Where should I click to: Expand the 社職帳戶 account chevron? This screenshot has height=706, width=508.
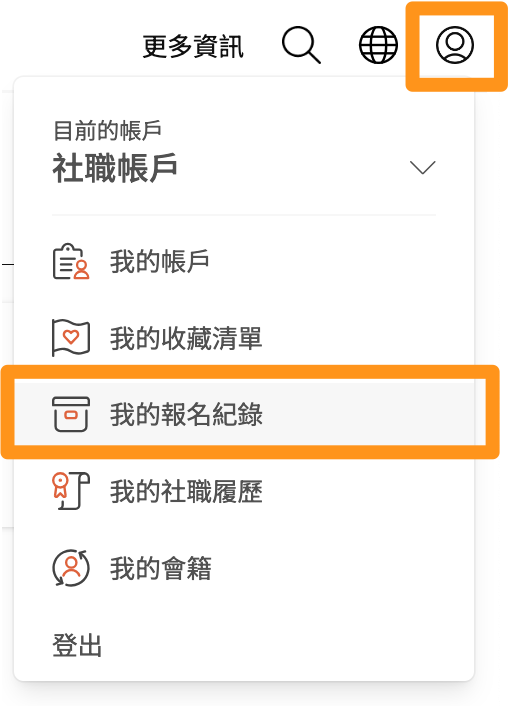tap(422, 167)
